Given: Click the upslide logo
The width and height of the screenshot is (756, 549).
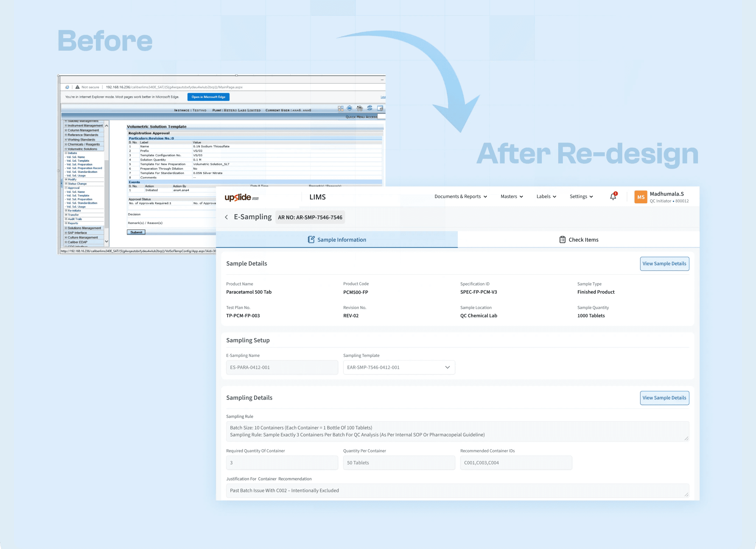Looking at the screenshot, I should click(241, 197).
